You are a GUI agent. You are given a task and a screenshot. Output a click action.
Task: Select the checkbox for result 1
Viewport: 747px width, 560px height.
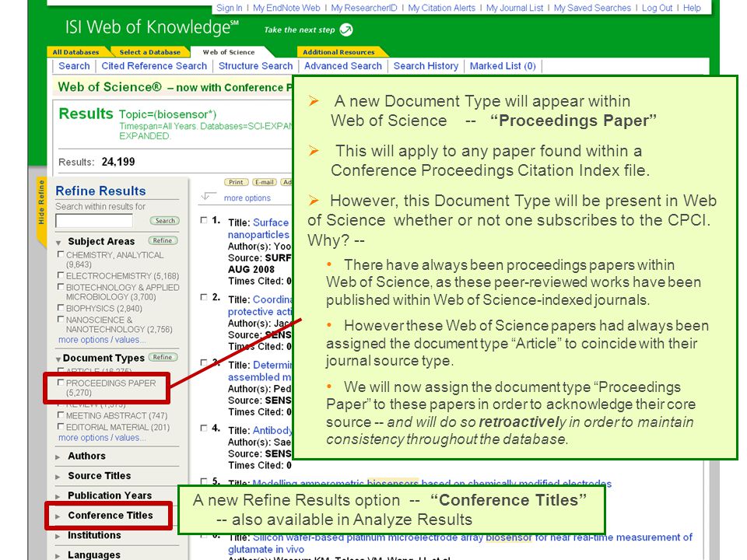(x=204, y=220)
